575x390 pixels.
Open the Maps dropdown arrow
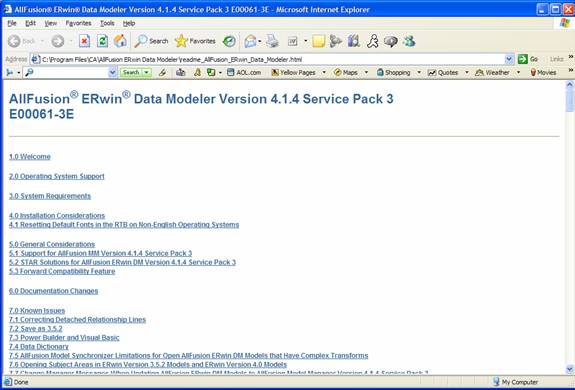tap(366, 73)
